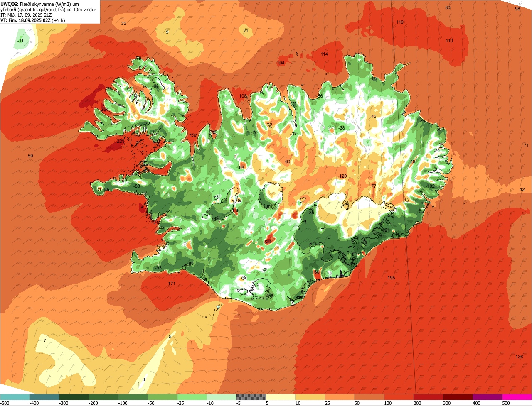Click the map value "110"

tap(449, 41)
